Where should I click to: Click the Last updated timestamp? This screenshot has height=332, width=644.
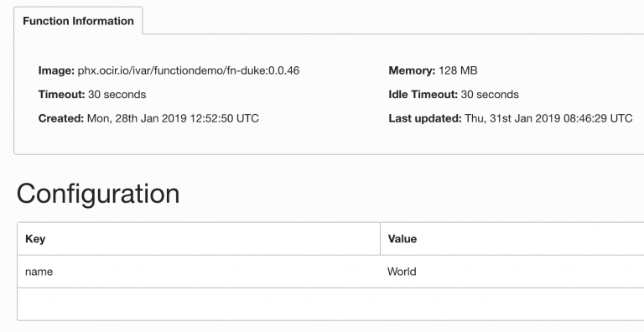tap(548, 118)
